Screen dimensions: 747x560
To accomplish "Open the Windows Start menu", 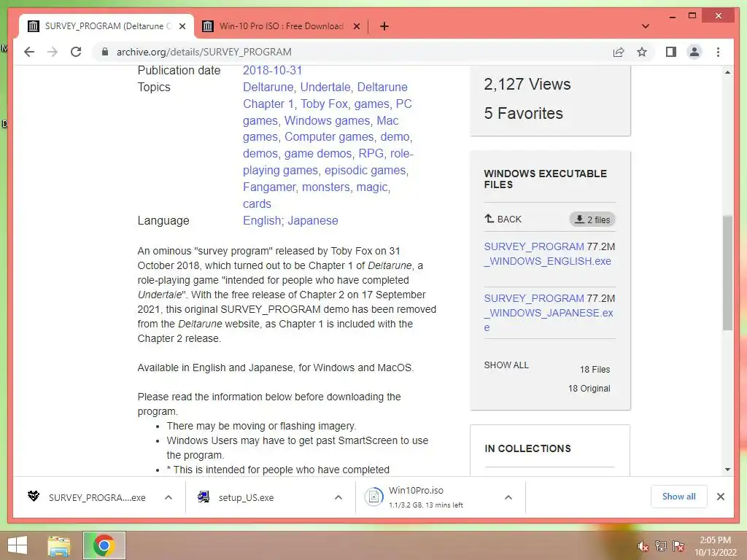I will (x=18, y=545).
